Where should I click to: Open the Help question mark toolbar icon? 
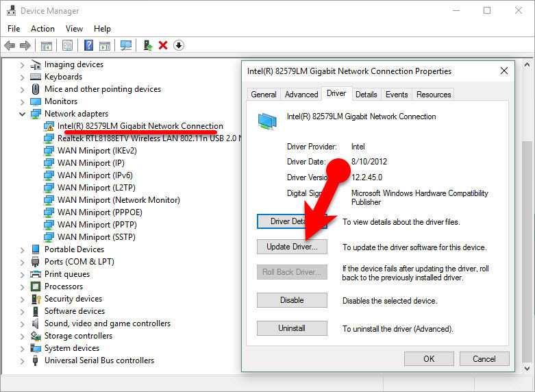point(89,45)
